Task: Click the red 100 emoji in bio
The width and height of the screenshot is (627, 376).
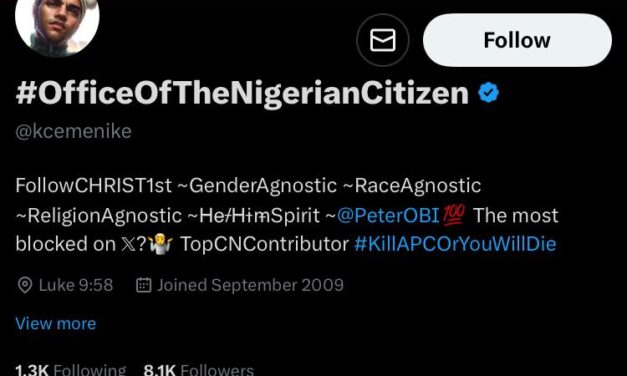Action: pyautogui.click(x=454, y=214)
